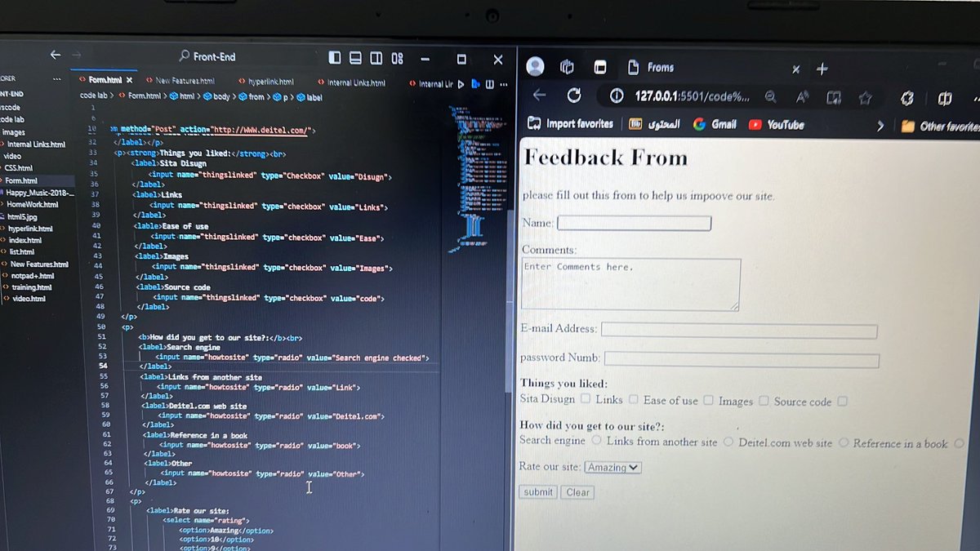The image size is (980, 551).
Task: Refresh the browser page
Action: (x=574, y=96)
